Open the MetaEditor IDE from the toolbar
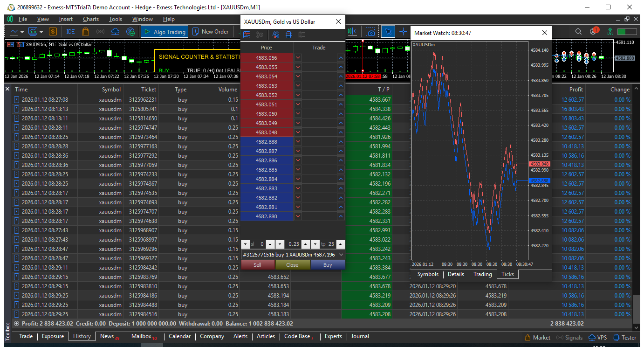 point(70,32)
